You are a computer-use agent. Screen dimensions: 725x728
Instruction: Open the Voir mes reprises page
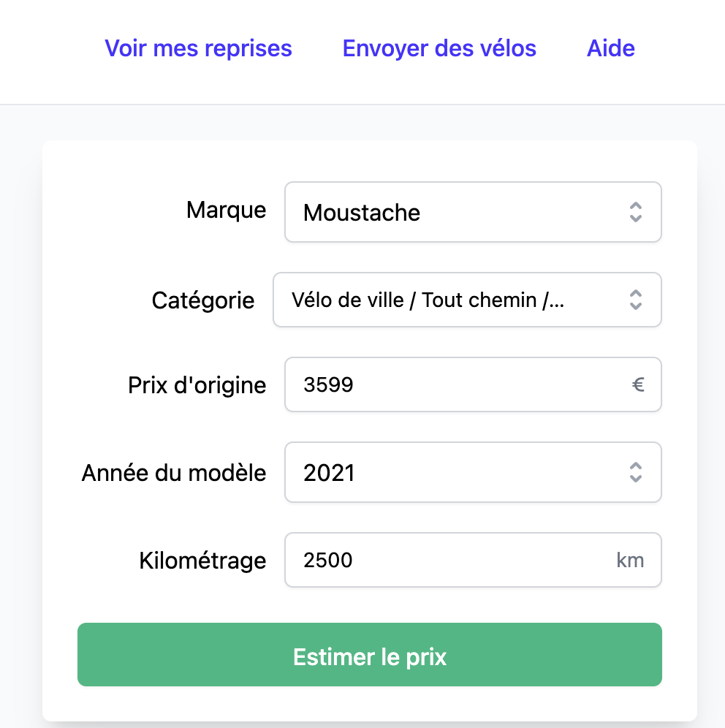pyautogui.click(x=198, y=48)
